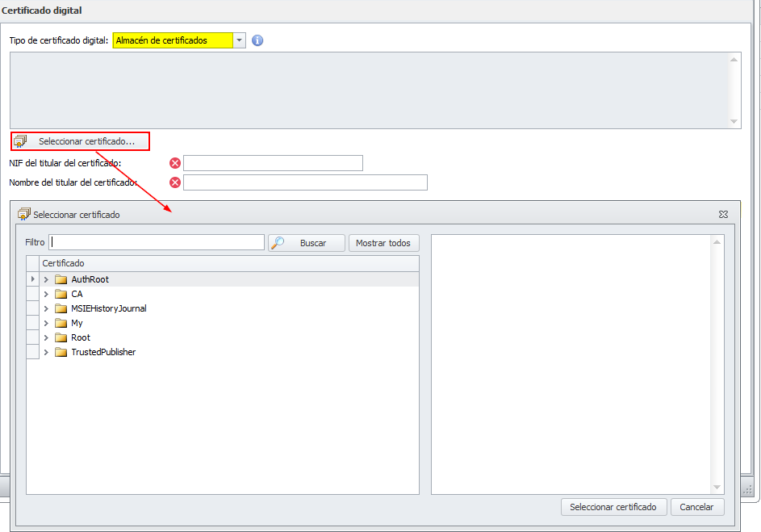Select the CA folder icon
Viewport: 761px width, 532px height.
(x=61, y=294)
